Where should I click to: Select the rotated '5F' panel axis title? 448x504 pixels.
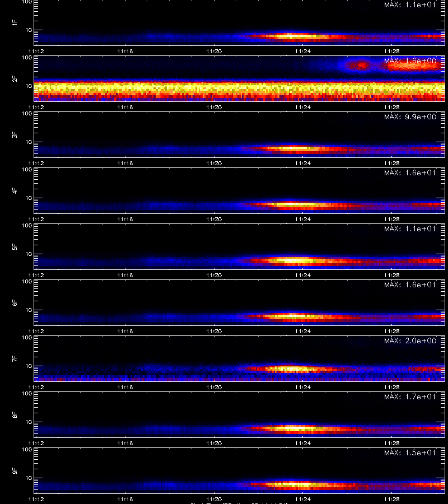[15, 246]
